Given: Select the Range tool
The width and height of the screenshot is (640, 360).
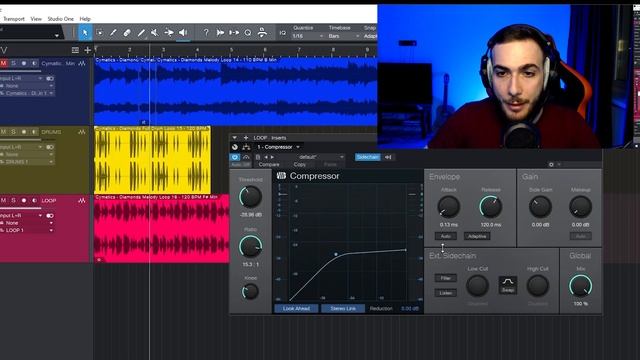Looking at the screenshot, I should (99, 33).
